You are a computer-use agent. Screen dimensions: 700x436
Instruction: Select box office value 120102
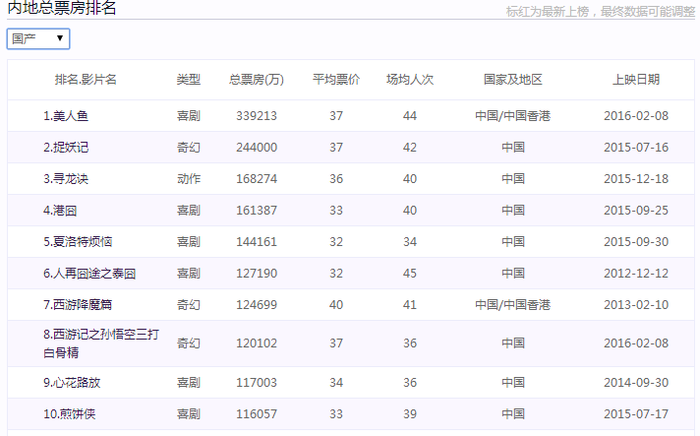tap(257, 344)
